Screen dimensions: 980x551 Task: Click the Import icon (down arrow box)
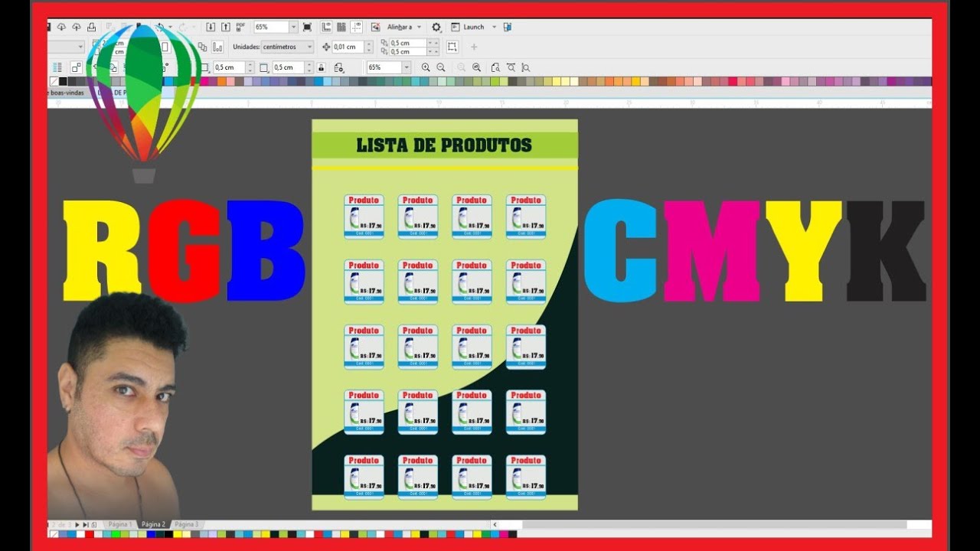(211, 27)
